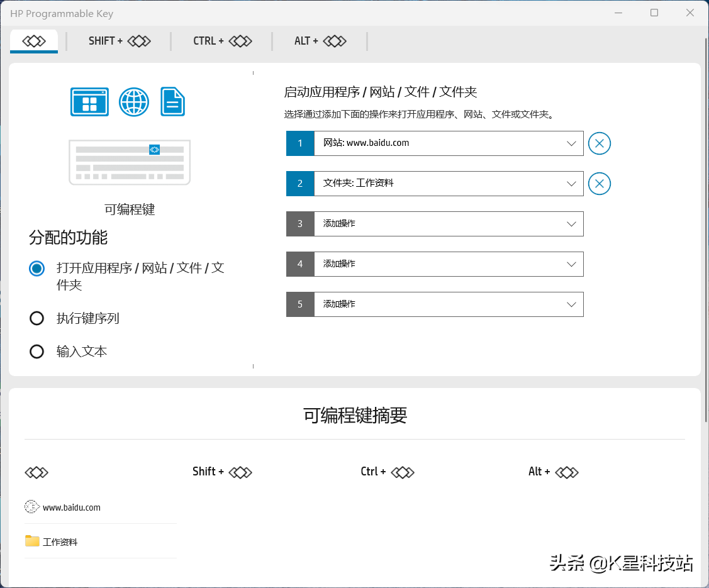709x588 pixels.
Task: Click the number 2 action slot label
Action: 300,184
